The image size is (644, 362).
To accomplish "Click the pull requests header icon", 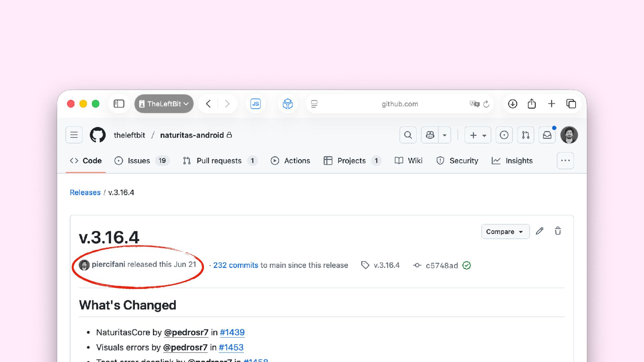I will click(x=526, y=135).
